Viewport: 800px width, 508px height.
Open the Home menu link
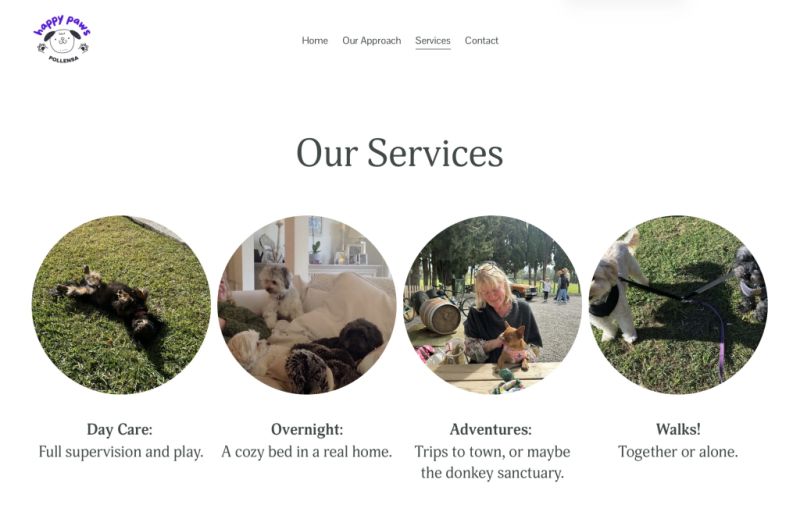pos(314,40)
